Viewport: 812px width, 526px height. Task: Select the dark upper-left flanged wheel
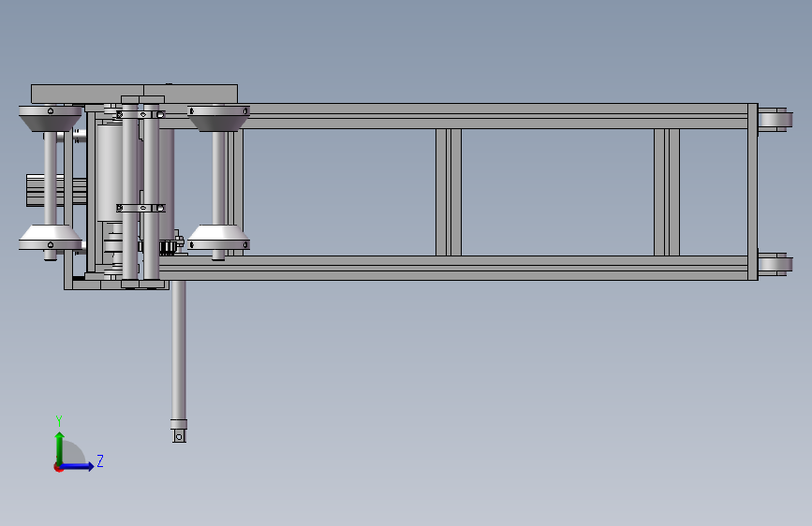click(51, 119)
